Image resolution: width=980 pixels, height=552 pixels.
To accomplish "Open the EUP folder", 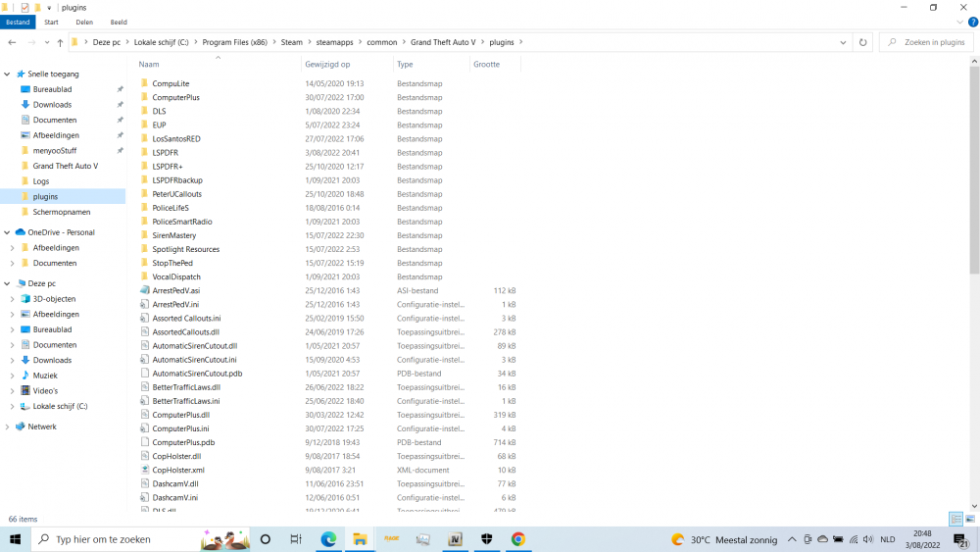I will pos(160,125).
